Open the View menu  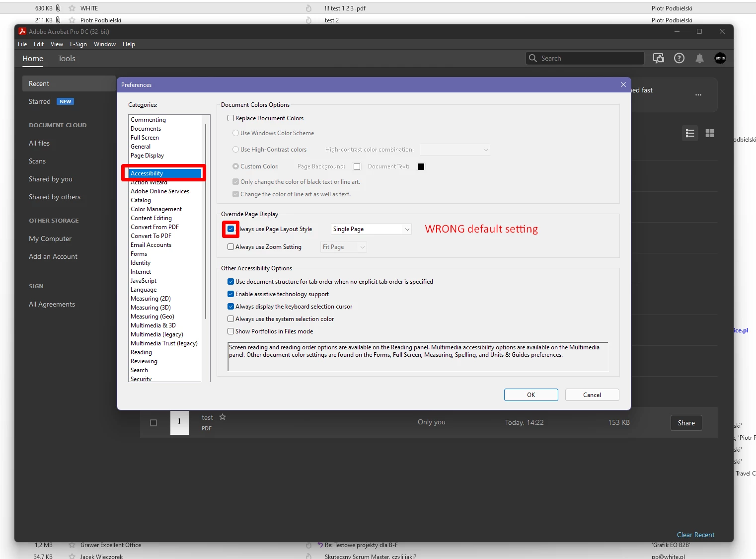[57, 44]
